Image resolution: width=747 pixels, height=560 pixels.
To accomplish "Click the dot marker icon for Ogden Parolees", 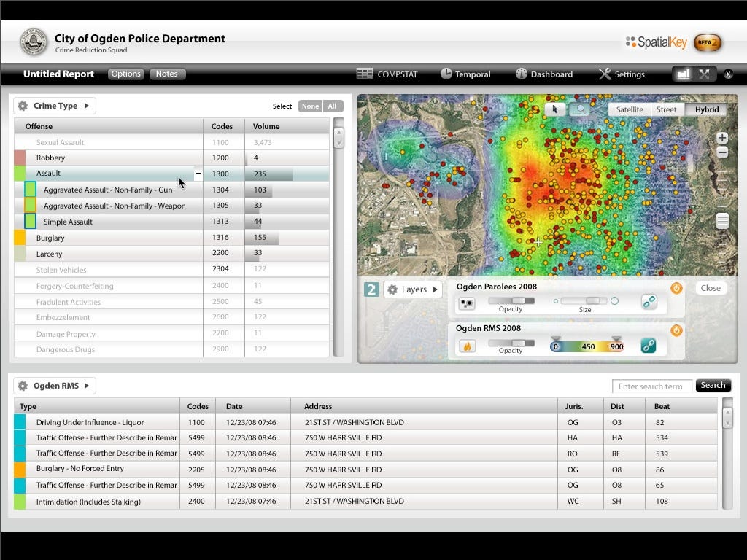I will pos(467,303).
